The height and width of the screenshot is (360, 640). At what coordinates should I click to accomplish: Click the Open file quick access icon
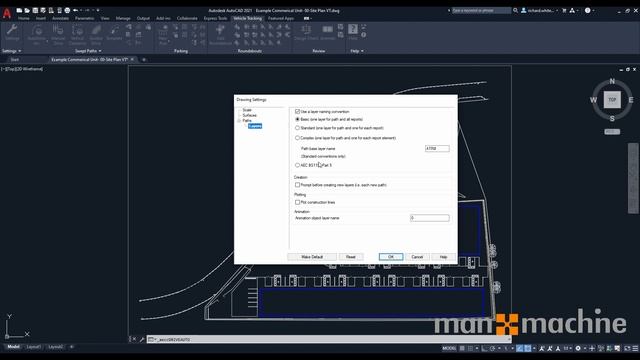(x=27, y=10)
